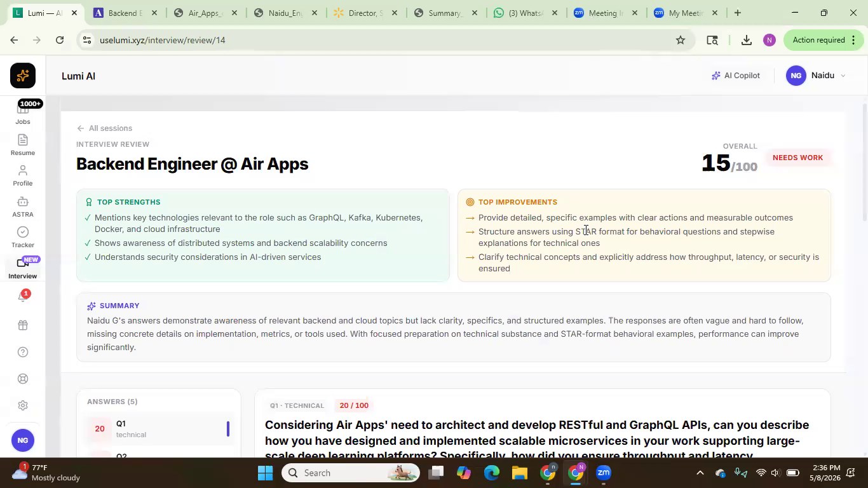Open a new browser tab
The width and height of the screenshot is (868, 488).
[x=737, y=13]
